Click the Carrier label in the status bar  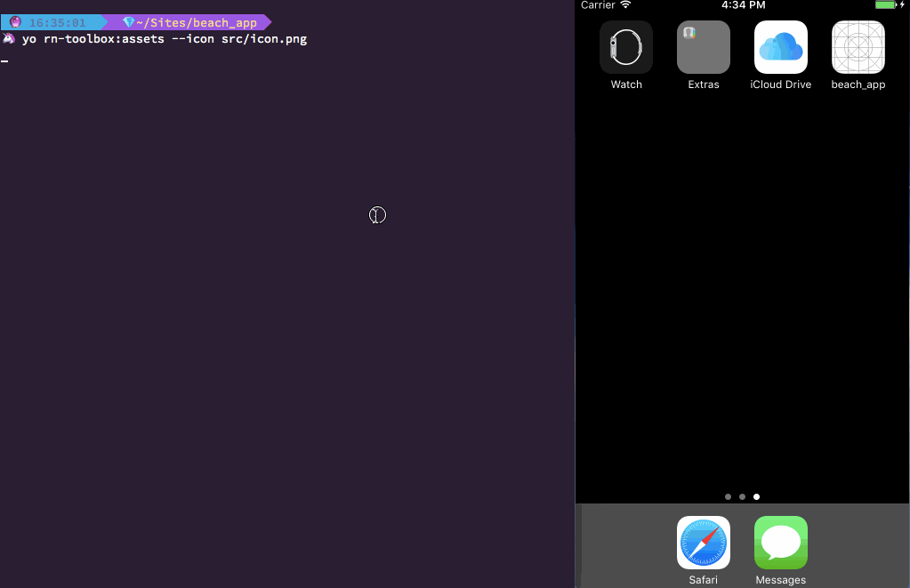click(x=599, y=5)
